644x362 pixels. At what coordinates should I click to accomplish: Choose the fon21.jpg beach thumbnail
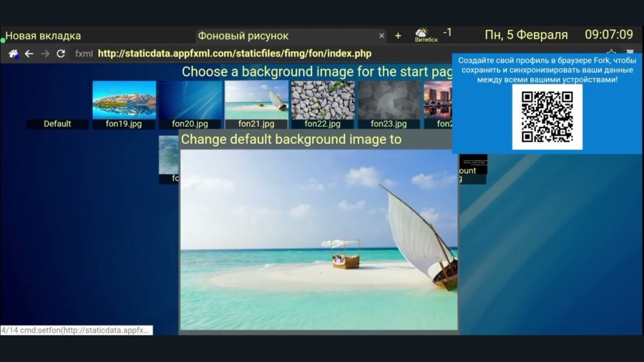(257, 100)
